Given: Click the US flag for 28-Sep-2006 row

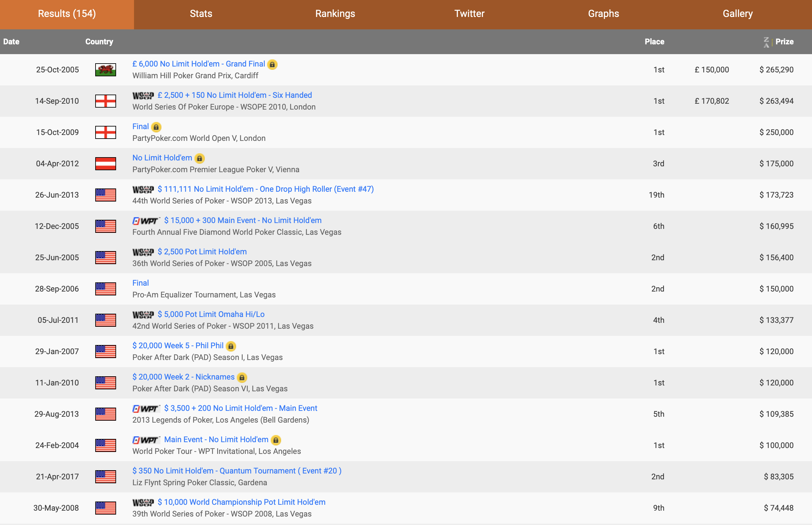Looking at the screenshot, I should point(105,289).
